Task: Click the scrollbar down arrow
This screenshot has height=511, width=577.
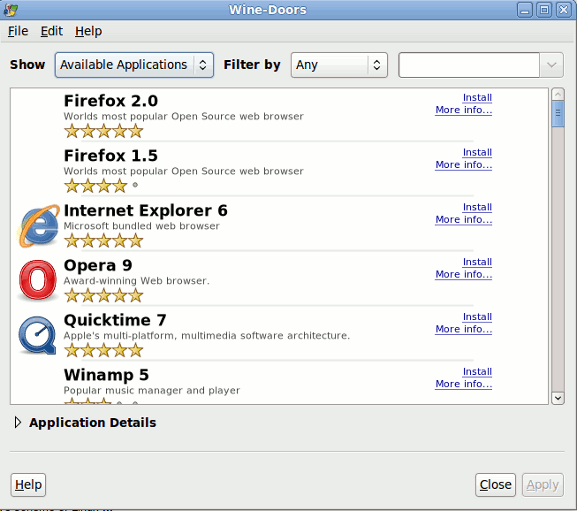Action: [x=558, y=398]
